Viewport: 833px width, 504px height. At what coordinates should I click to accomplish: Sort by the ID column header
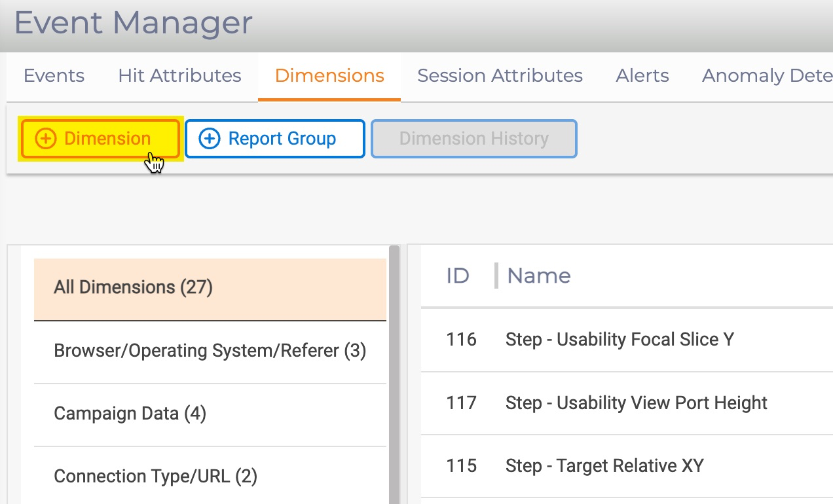[458, 276]
